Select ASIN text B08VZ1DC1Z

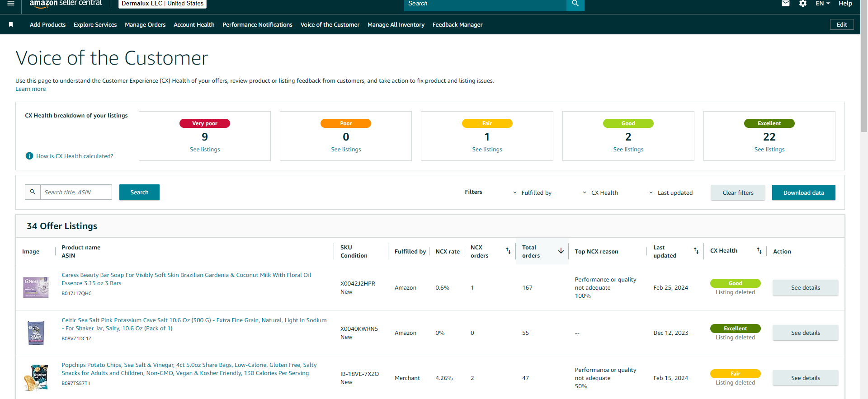(x=76, y=339)
